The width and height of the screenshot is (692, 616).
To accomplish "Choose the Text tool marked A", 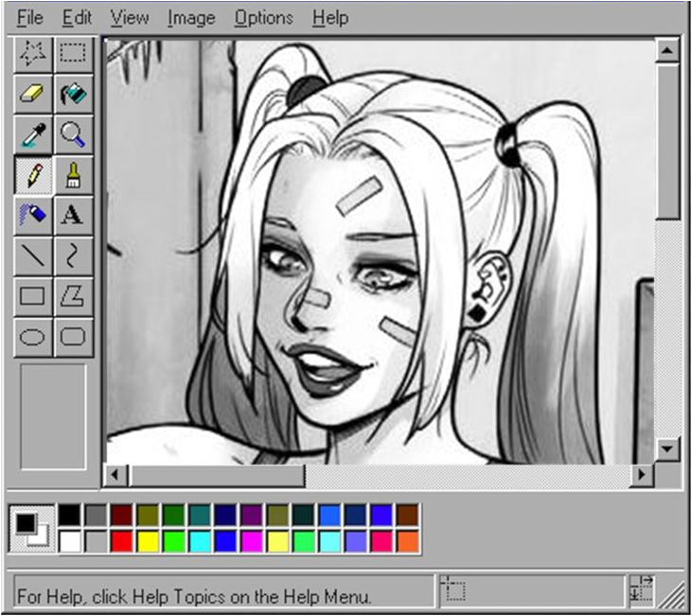I will [x=73, y=216].
